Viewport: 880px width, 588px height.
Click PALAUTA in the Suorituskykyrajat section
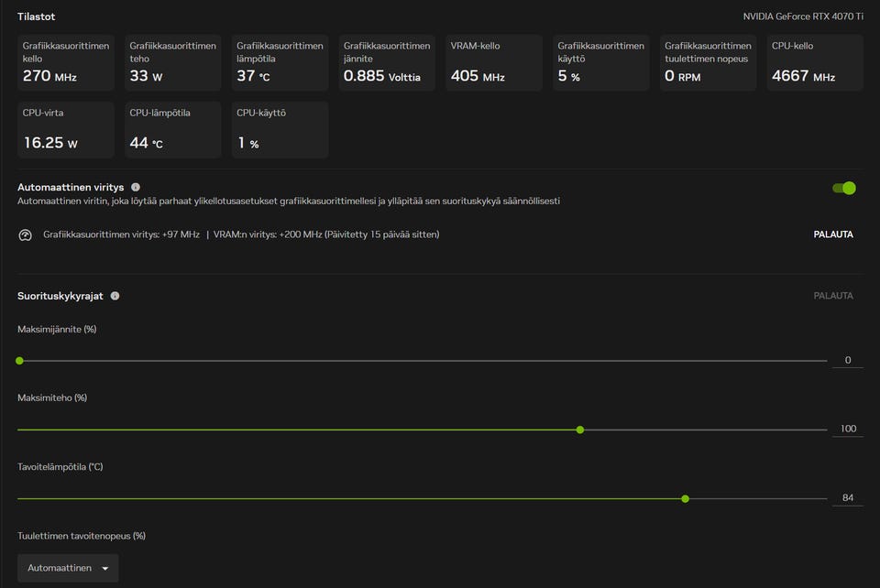pyautogui.click(x=833, y=296)
